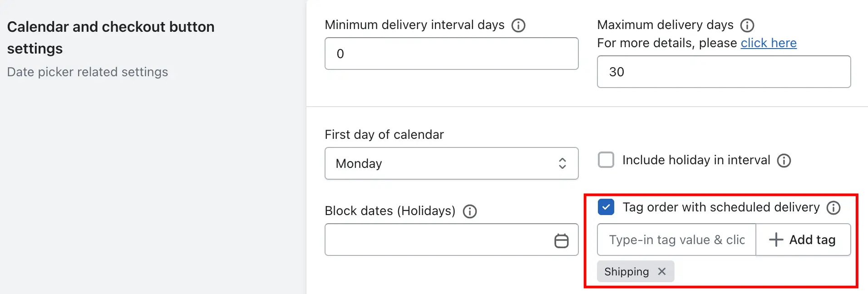
Task: Enable the Include holiday in interval checkbox
Action: [x=606, y=160]
